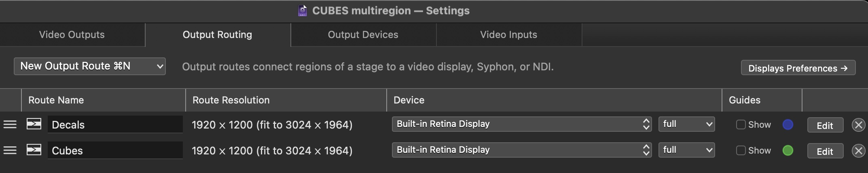Viewport: 868px width, 173px height.
Task: Click the route icon beside Cubes
Action: 34,150
